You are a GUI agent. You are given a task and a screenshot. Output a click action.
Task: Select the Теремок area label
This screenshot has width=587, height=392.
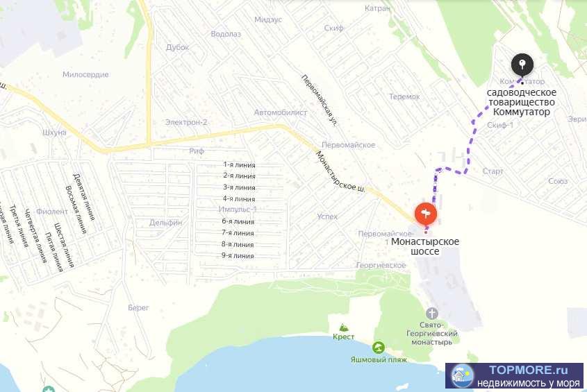[404, 96]
